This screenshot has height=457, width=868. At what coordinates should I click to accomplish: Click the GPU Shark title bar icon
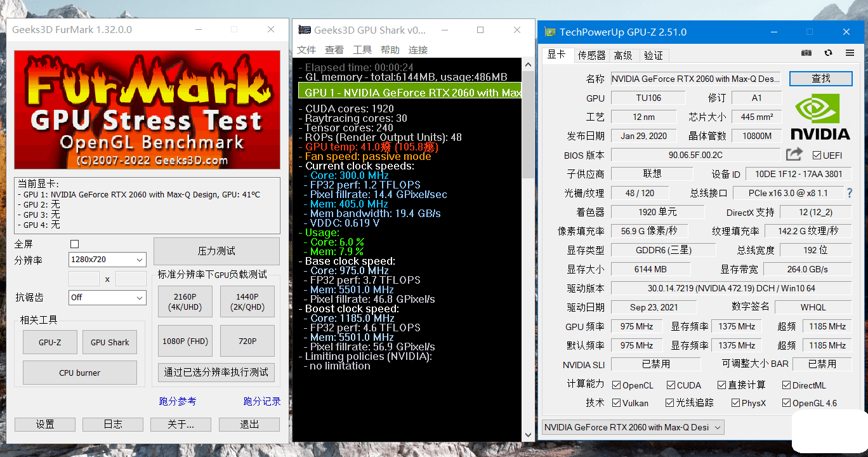[x=305, y=30]
